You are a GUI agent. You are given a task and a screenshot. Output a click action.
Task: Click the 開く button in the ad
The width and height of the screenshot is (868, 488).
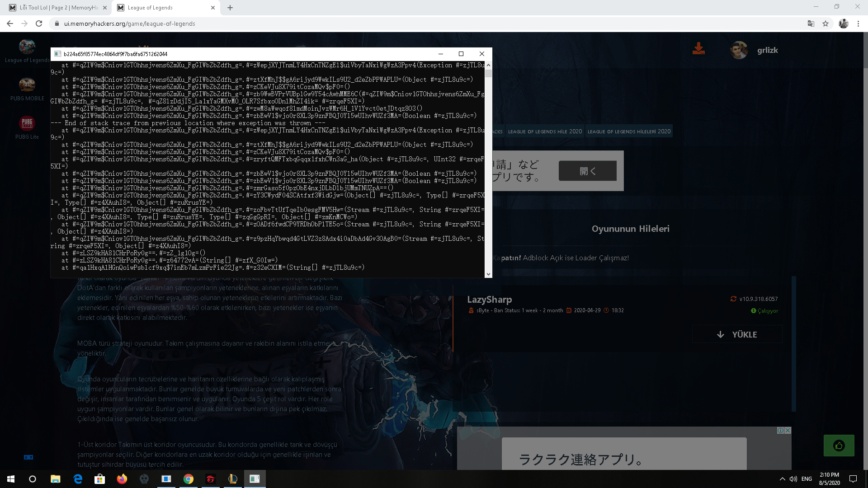pos(587,171)
